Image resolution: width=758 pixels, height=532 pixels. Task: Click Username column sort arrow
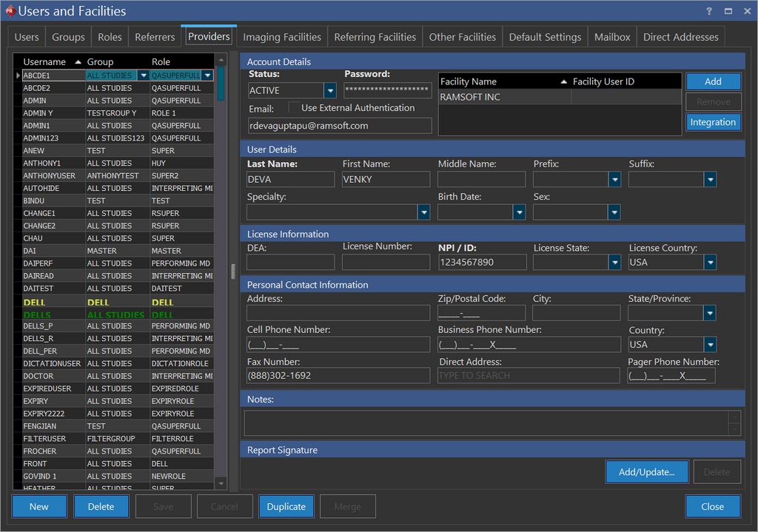(78, 61)
